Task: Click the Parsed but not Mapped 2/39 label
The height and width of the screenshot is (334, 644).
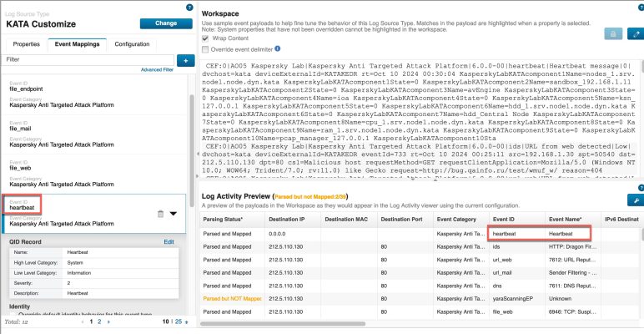Action: coord(310,196)
